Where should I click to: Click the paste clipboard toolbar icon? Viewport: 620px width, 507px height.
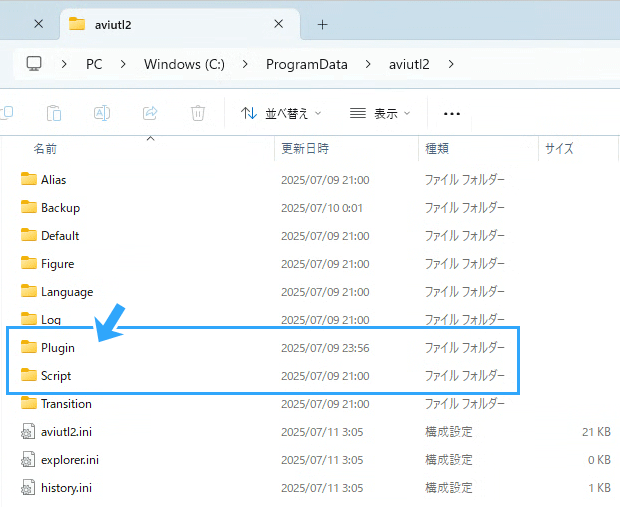click(x=54, y=113)
